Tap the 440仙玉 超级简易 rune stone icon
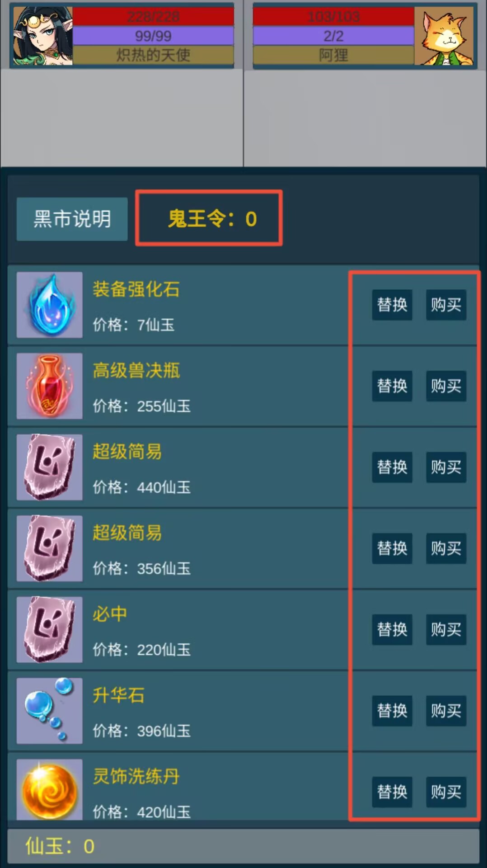487x868 pixels. click(50, 467)
